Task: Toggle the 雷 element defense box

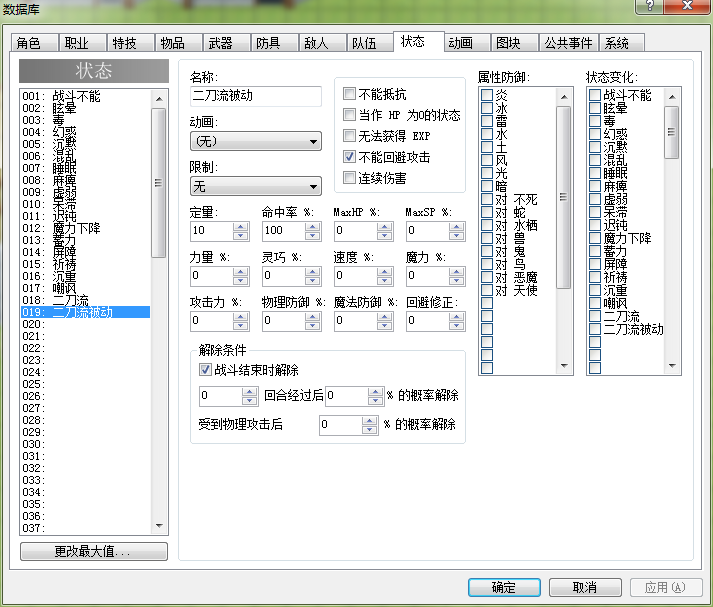Action: click(487, 121)
